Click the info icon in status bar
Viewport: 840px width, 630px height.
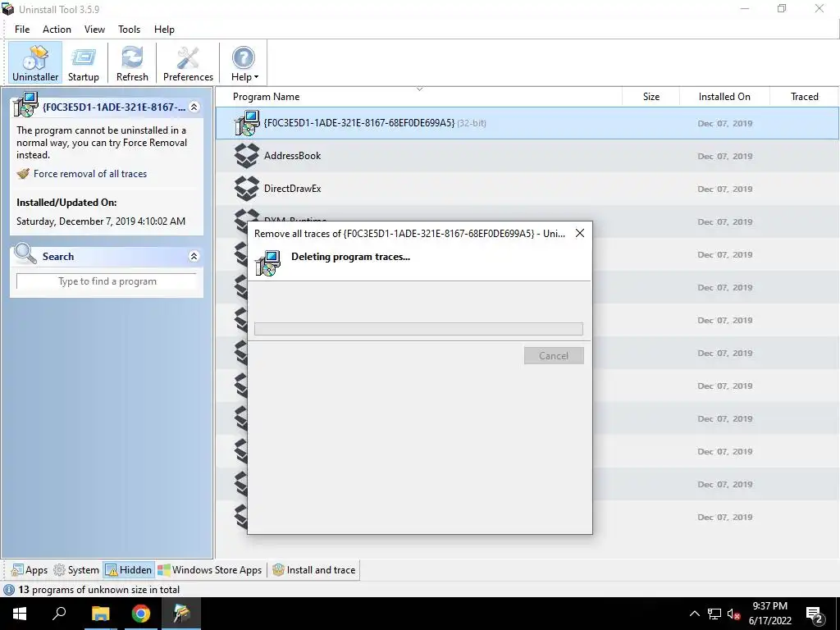click(x=8, y=590)
